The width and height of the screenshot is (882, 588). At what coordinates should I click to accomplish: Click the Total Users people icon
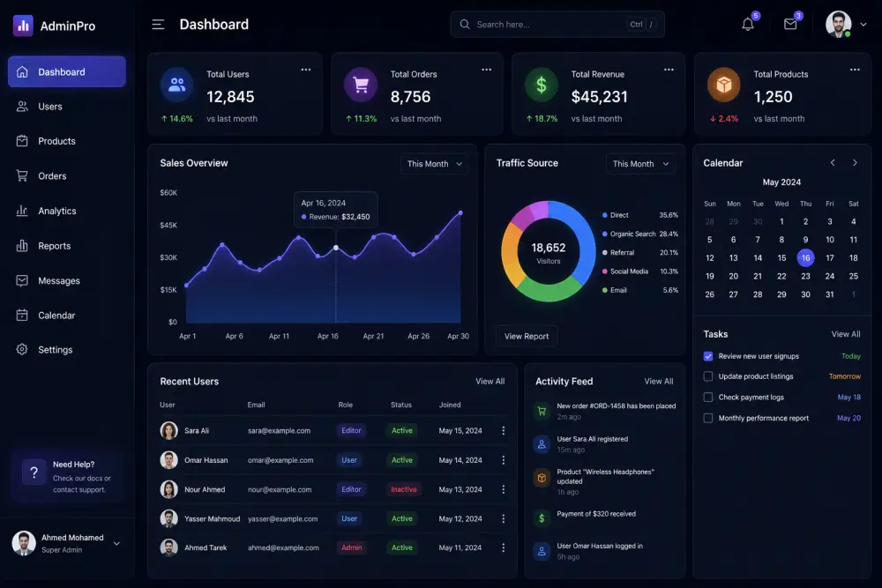click(176, 85)
